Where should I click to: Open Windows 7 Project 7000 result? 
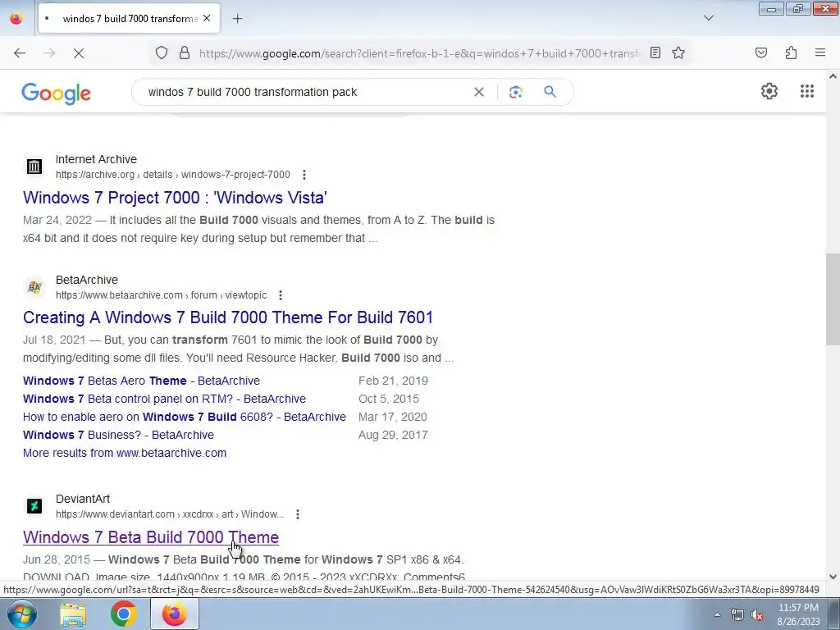pos(175,197)
